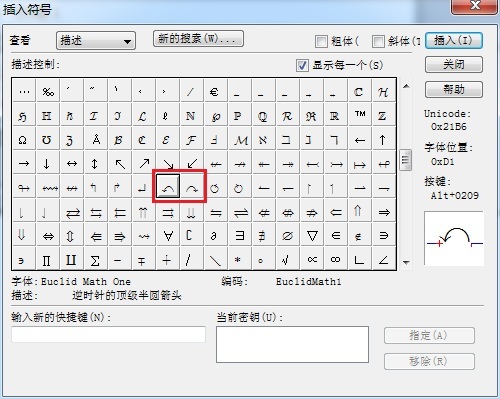Click the 新的搜索(W)... button
The height and width of the screenshot is (399, 500).
tap(198, 39)
